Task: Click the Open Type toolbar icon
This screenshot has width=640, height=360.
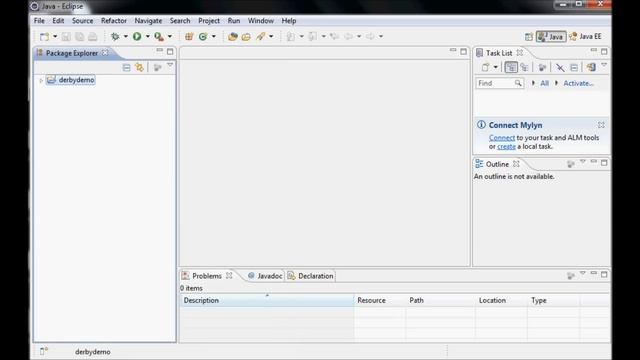Action: (233, 36)
